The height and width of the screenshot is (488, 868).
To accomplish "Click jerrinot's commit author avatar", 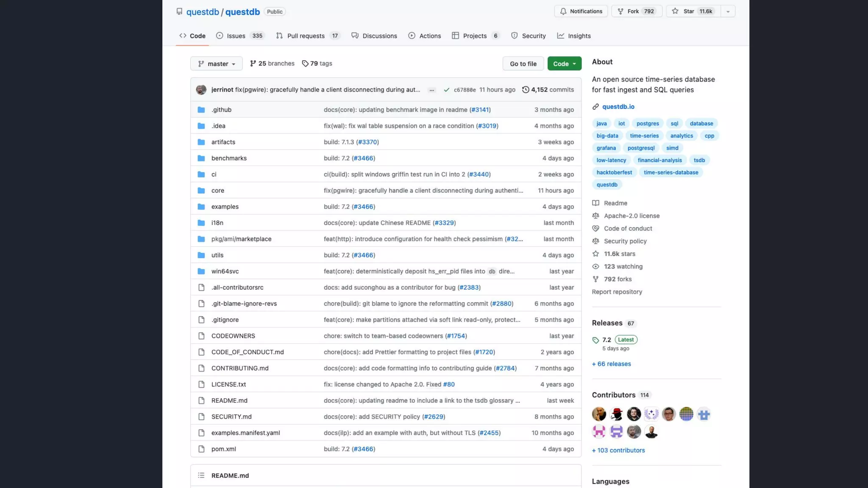I will (201, 90).
